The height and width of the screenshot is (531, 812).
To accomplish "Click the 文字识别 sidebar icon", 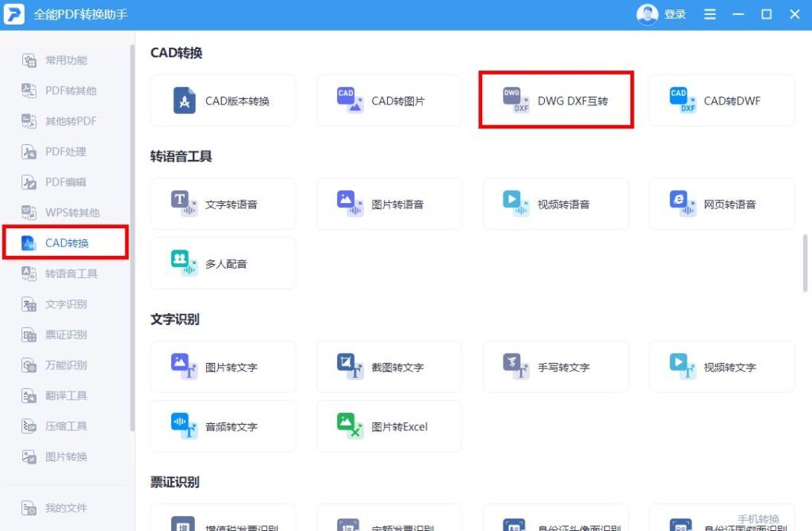I will point(29,304).
